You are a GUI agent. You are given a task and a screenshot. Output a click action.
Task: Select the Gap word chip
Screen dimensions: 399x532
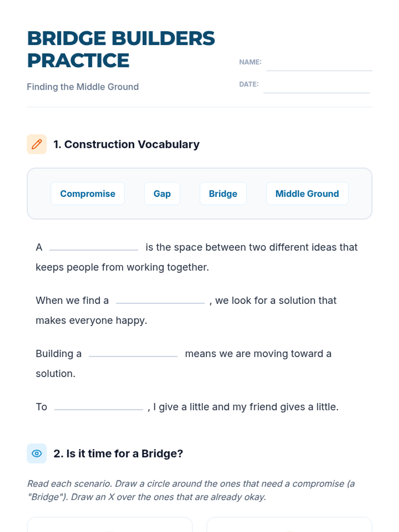[x=162, y=194]
